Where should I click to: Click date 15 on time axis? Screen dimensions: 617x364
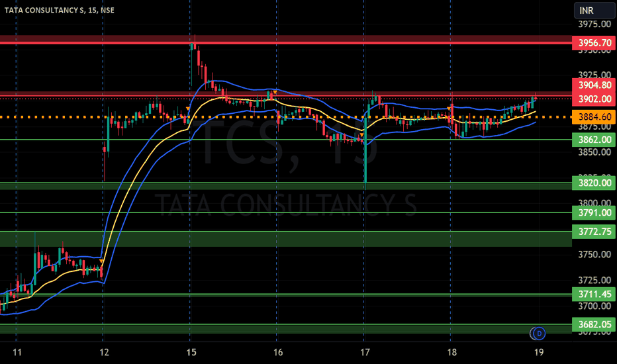[x=191, y=352]
